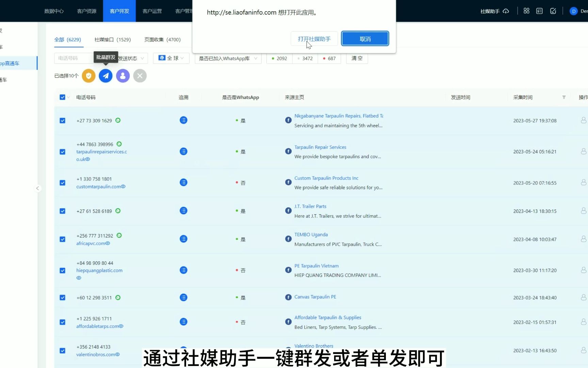The image size is (588, 368).
Task: Filter by gray status count 3472
Action: click(305, 58)
